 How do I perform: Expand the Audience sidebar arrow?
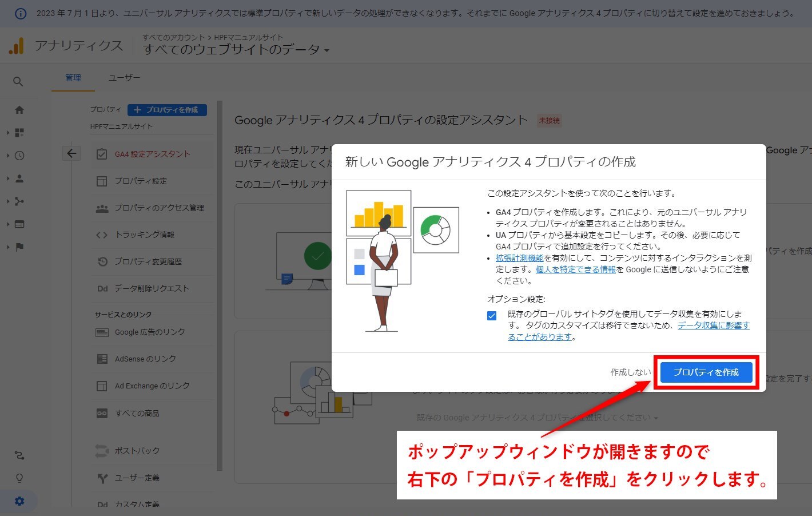click(x=8, y=178)
